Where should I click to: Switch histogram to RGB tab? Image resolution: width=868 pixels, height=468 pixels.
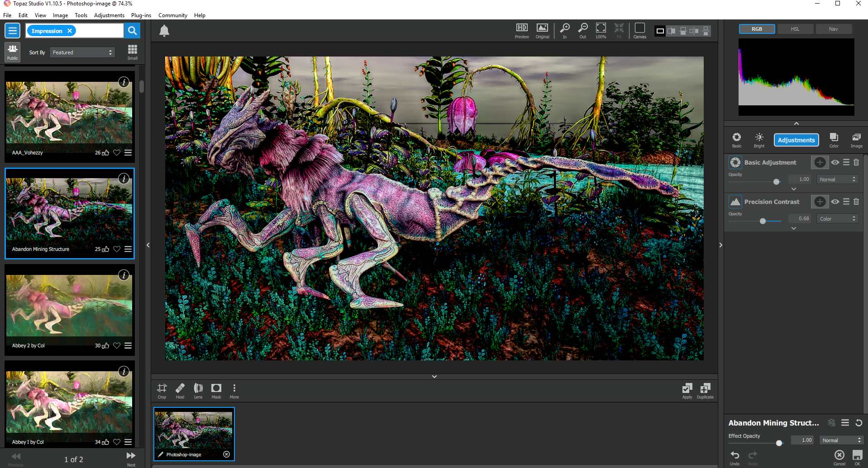757,29
